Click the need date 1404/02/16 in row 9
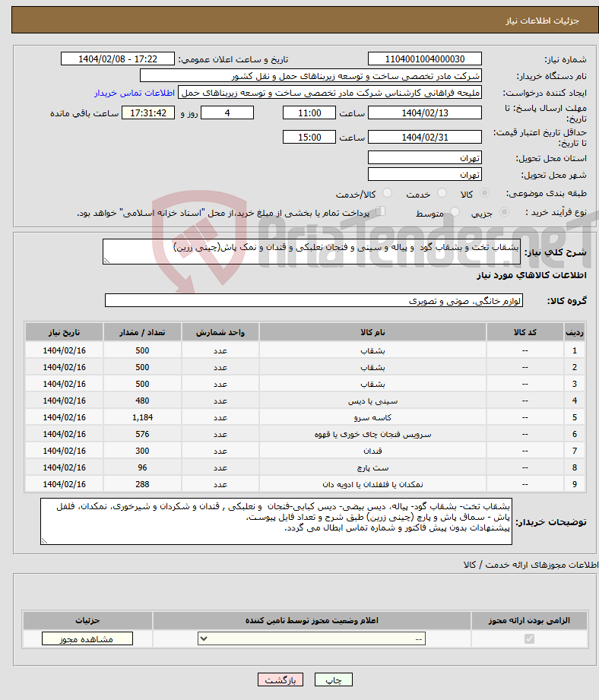This screenshot has height=700, width=599. [65, 484]
